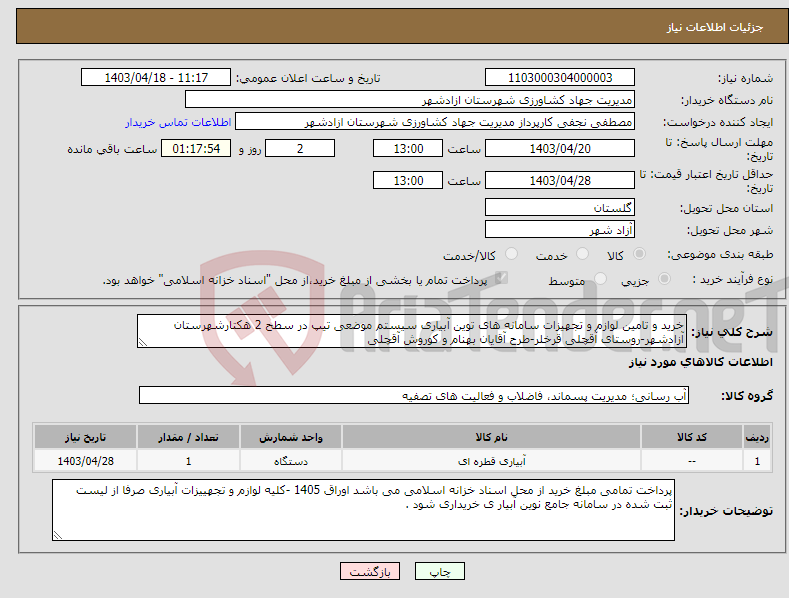Click the توضیحات خریدار label
The width and height of the screenshot is (789, 598).
pyautogui.click(x=726, y=511)
